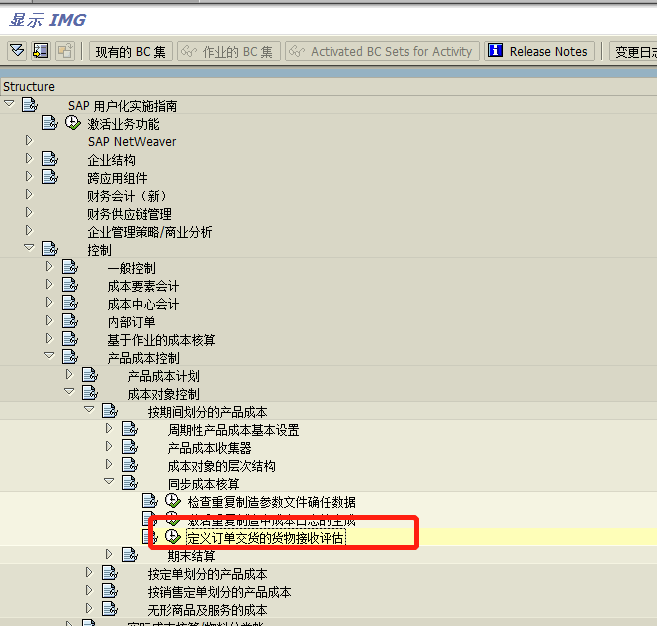Viewport: 657px width, 626px height.
Task: Select the SAP NetWeaver tree row text
Action: [x=132, y=142]
